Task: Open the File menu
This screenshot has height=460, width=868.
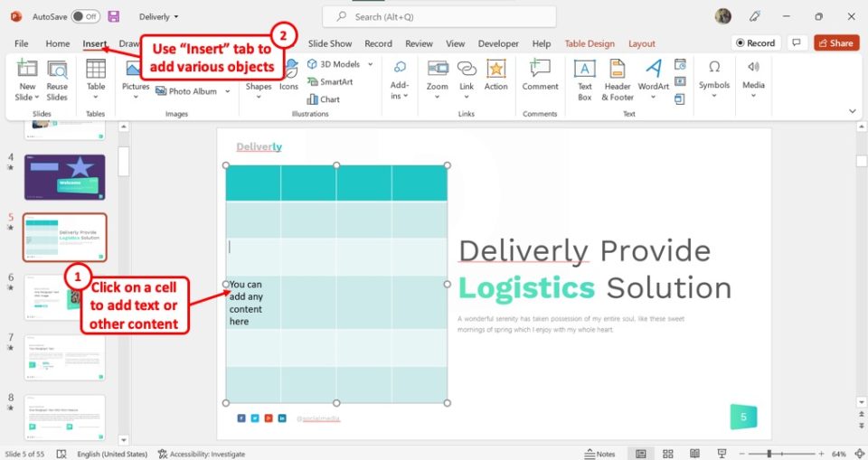Action: tap(21, 43)
